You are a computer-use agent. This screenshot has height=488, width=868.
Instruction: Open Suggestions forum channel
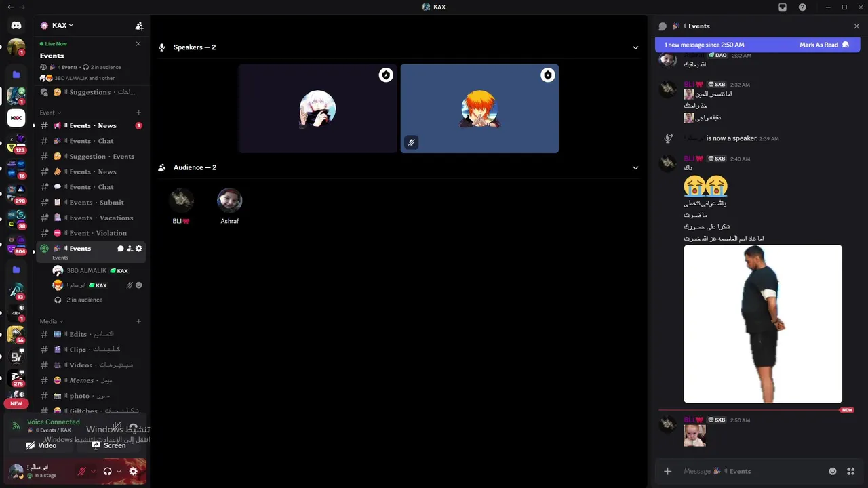[x=91, y=92]
